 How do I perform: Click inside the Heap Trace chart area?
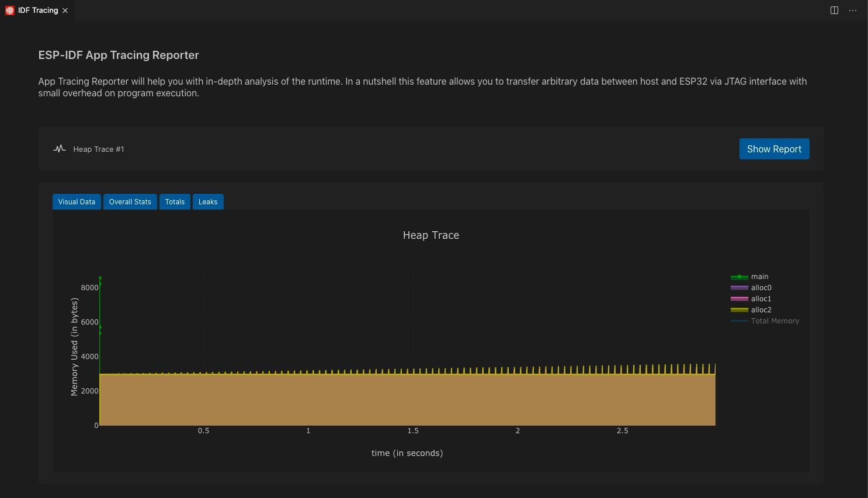[409, 350]
